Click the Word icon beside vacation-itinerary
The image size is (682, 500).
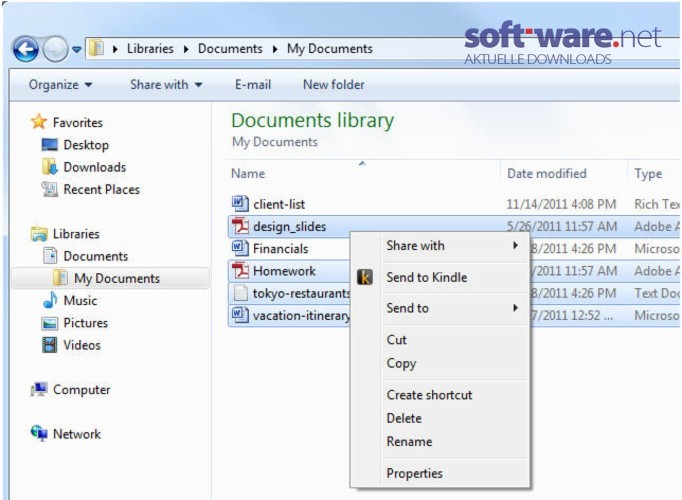click(240, 315)
